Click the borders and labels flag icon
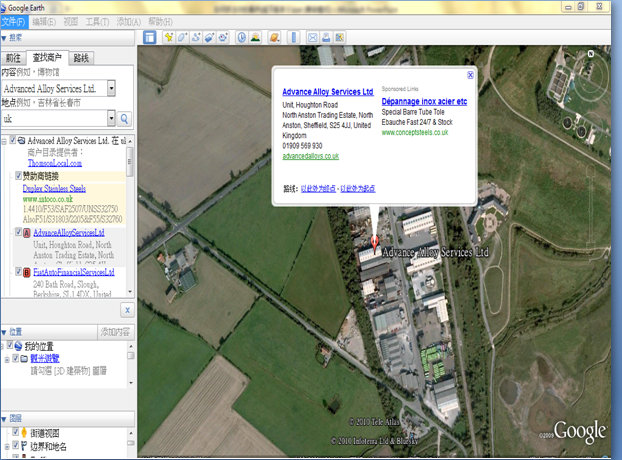Screen dimensions: 622x460 coord(24,446)
